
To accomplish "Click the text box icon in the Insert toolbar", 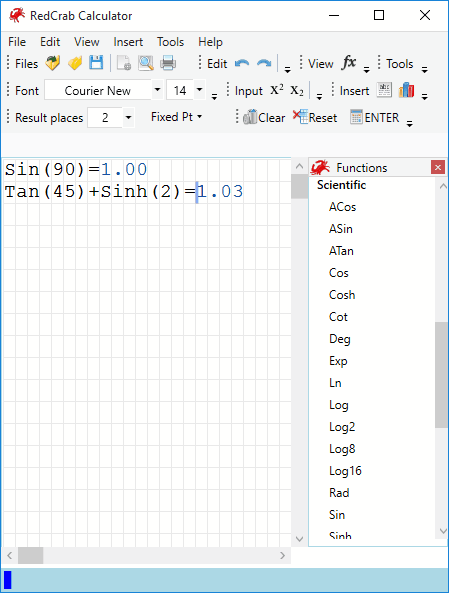I will [x=384, y=90].
